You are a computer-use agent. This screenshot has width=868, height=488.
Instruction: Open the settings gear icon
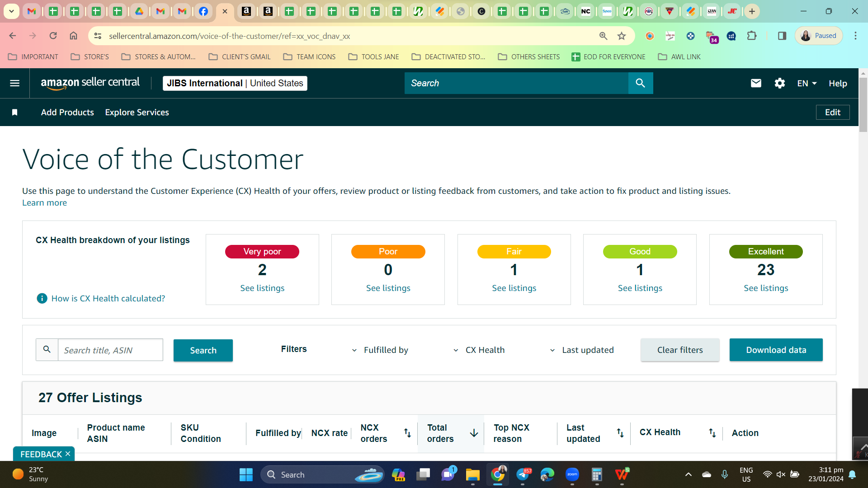779,83
